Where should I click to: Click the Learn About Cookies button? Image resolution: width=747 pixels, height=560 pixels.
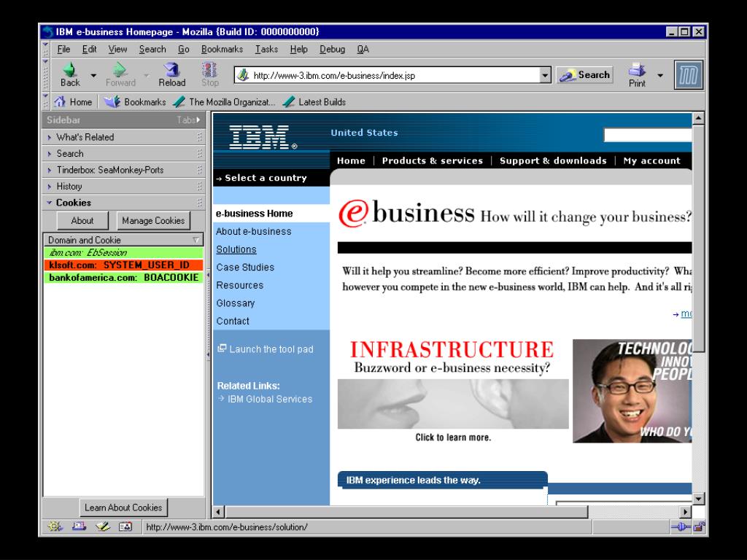click(x=123, y=507)
